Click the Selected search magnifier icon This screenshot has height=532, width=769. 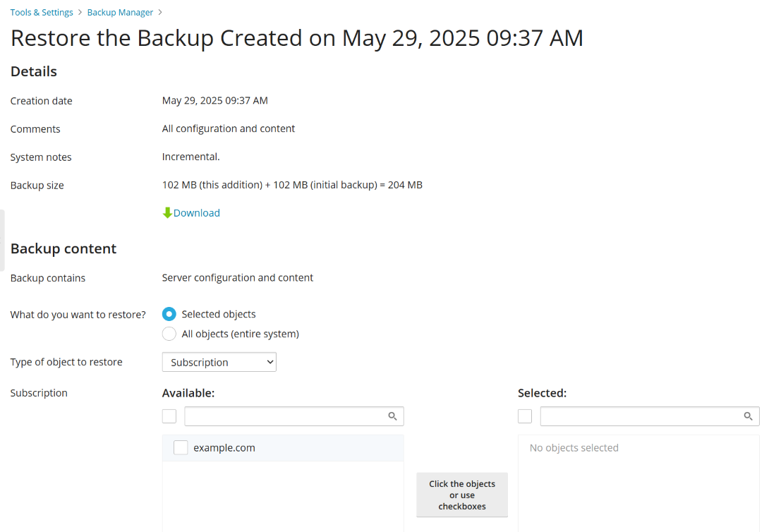tap(749, 416)
